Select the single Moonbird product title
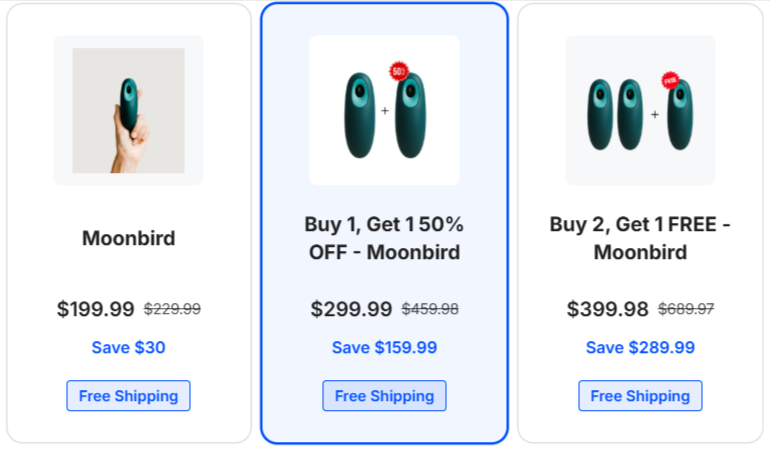 pos(128,239)
